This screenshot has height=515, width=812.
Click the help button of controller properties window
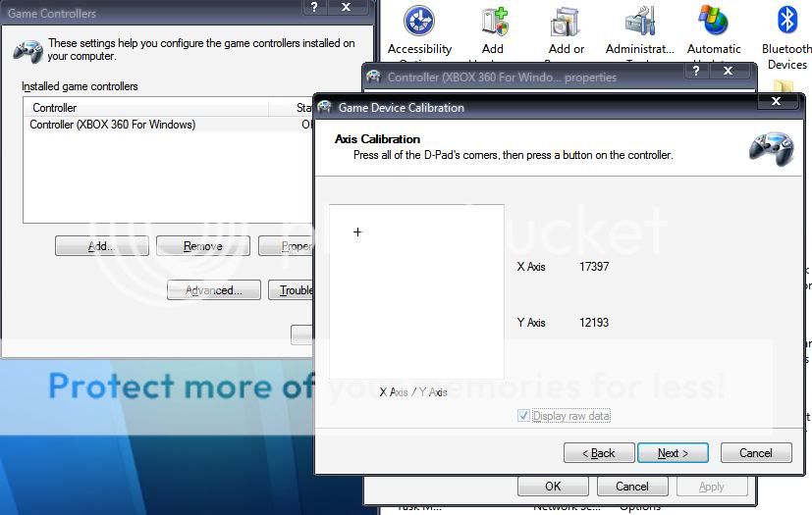click(696, 70)
